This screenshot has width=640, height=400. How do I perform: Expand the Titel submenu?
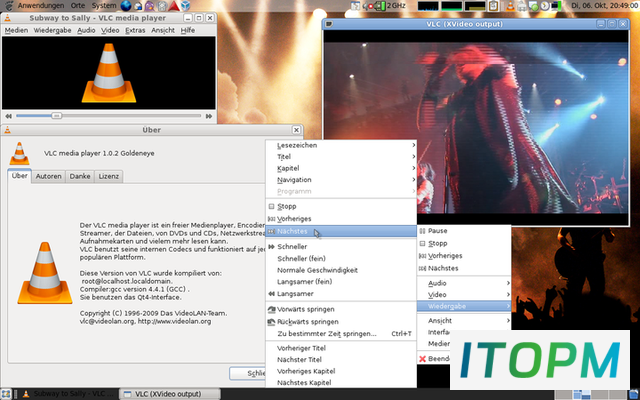click(341, 157)
